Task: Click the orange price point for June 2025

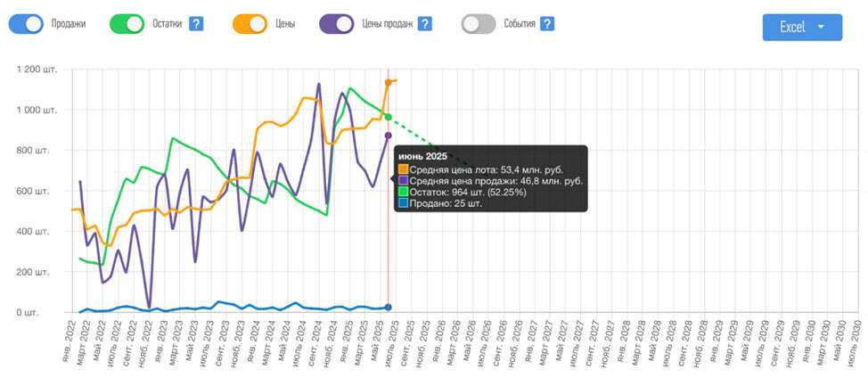Action: click(x=389, y=83)
